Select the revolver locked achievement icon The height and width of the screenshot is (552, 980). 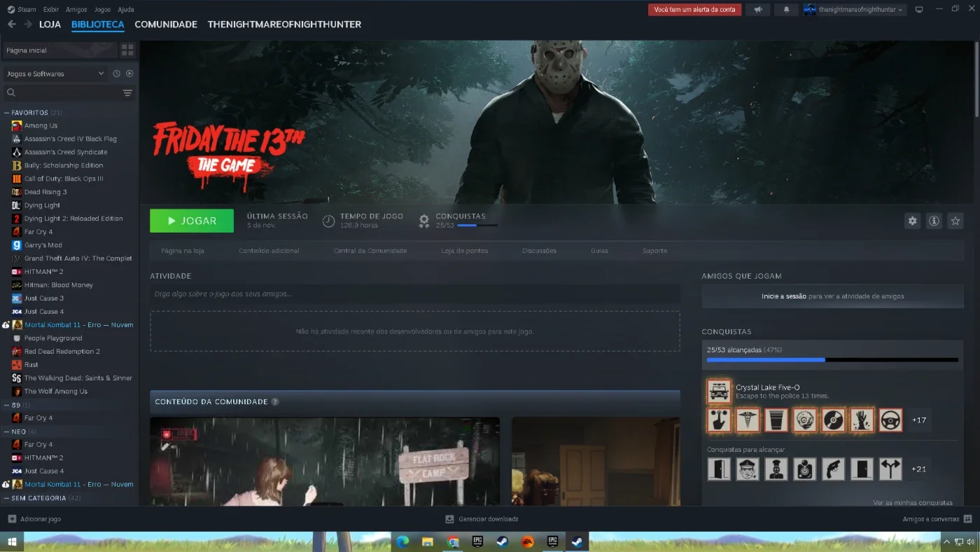click(833, 469)
